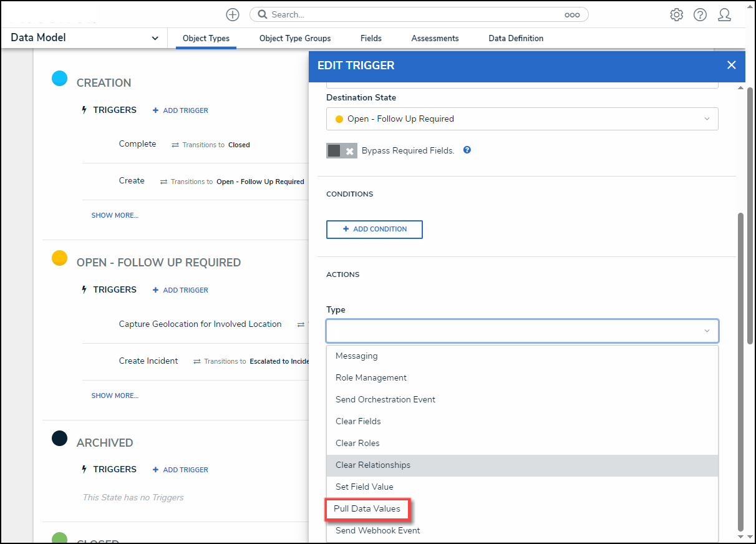The height and width of the screenshot is (544, 756).
Task: Select Pull Data Values option
Action: pos(367,508)
